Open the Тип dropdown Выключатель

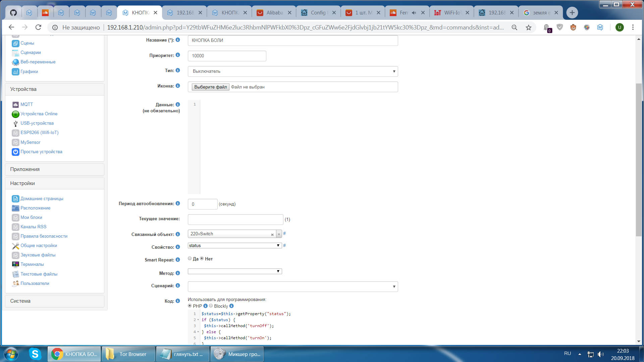[292, 71]
